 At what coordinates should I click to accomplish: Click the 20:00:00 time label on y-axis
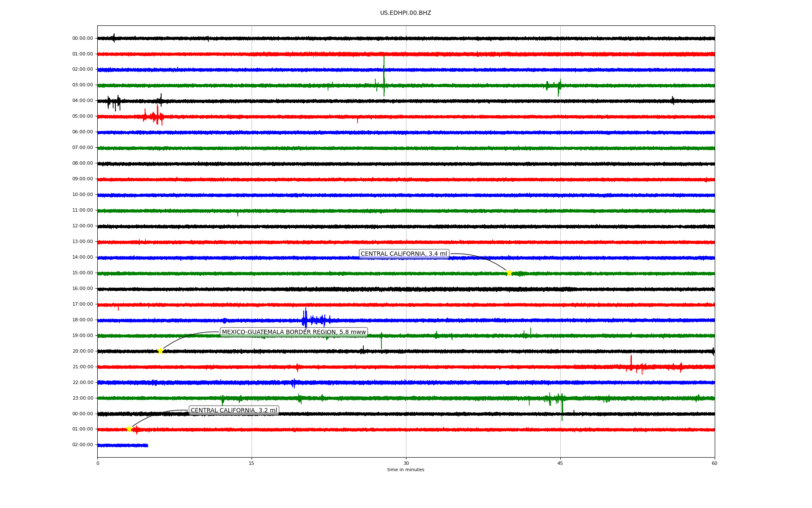point(82,351)
